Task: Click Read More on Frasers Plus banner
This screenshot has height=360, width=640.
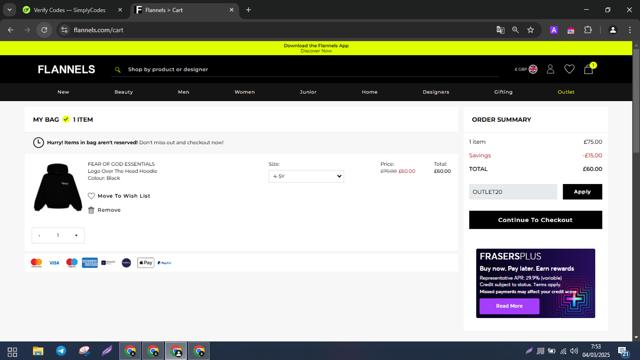Action: point(509,306)
